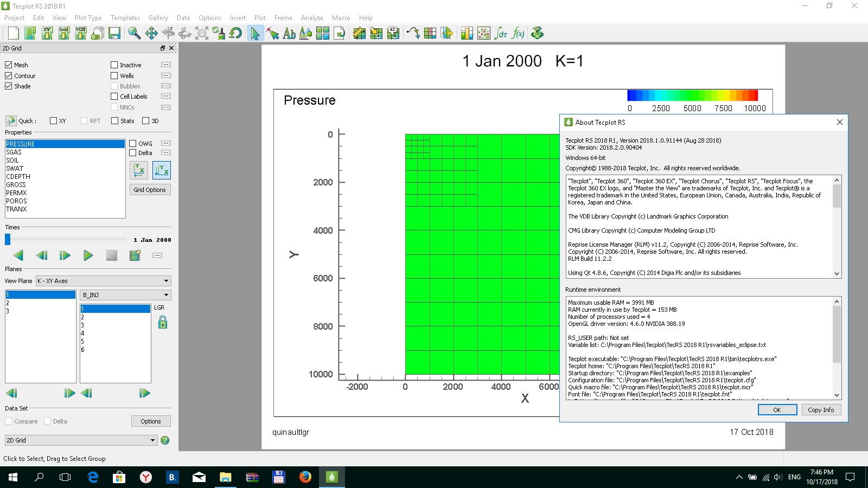Uncheck the Contour checkbox
The width and height of the screenshot is (868, 488).
(x=9, y=75)
